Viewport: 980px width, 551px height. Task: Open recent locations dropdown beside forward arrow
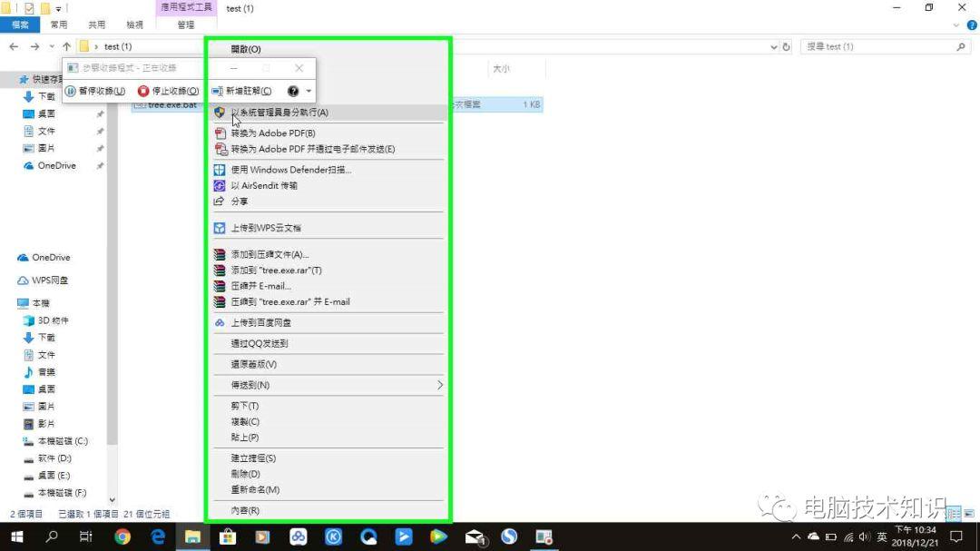pos(51,47)
